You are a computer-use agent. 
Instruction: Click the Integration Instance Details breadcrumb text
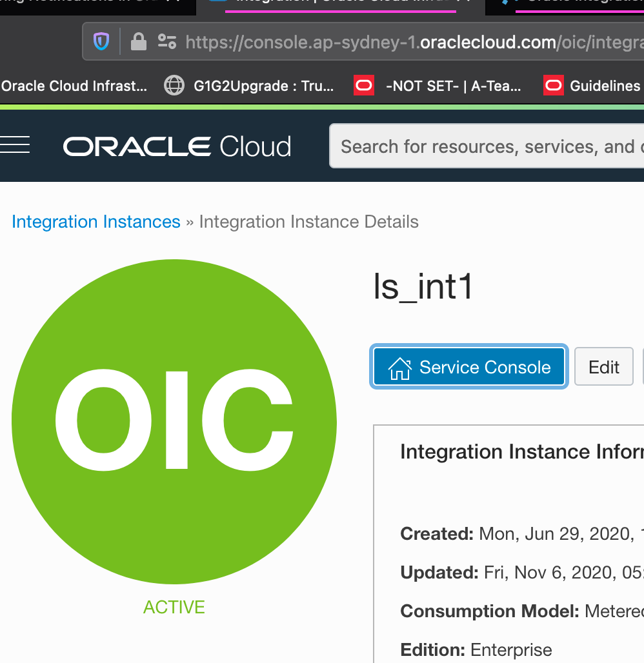click(x=309, y=222)
